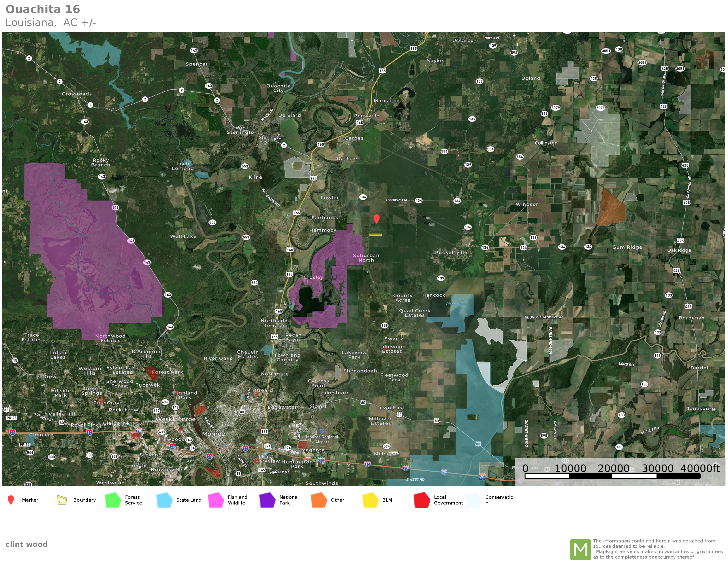Click the orange Other legend swatch
Viewport: 728px width, 563px height.
(319, 500)
